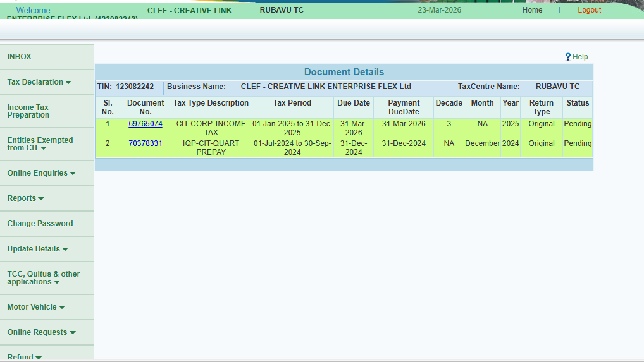
Task: Click the Return Type column header
Action: pyautogui.click(x=542, y=107)
